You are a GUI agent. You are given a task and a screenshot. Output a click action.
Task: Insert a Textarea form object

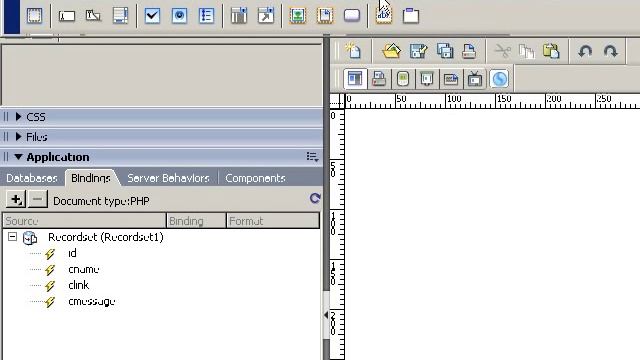tap(120, 16)
